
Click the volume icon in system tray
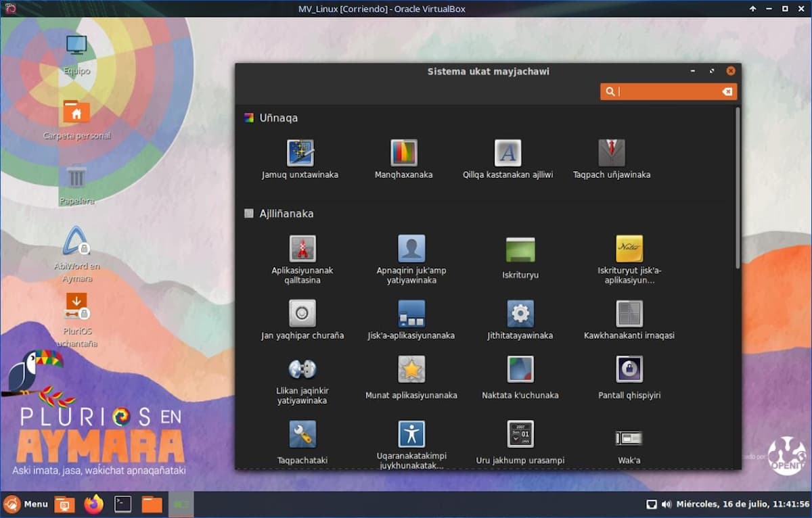[667, 504]
